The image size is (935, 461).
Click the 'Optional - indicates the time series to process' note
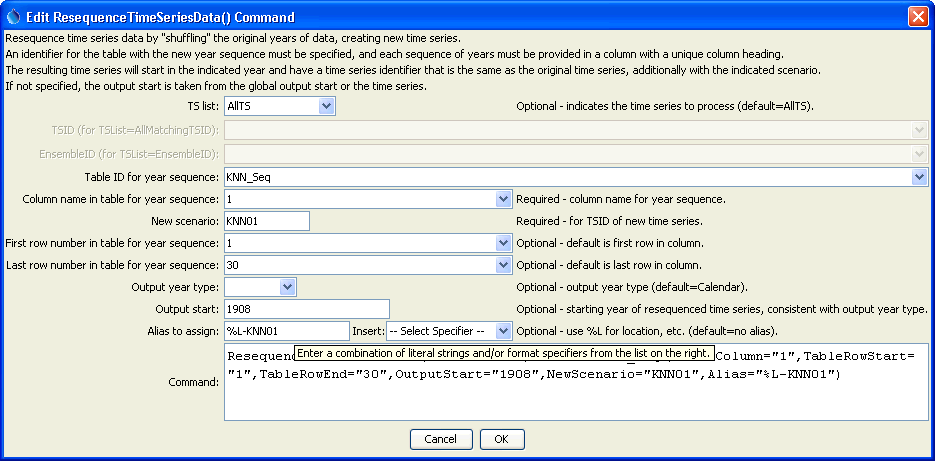(x=665, y=107)
